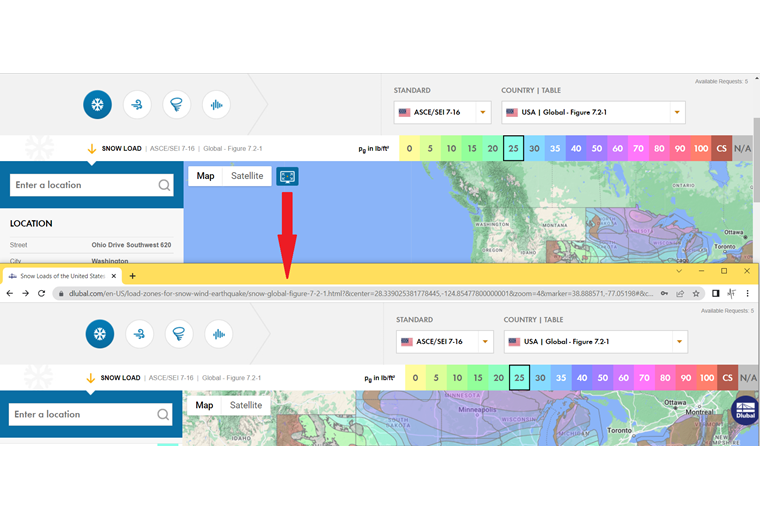Open Country USA Global Figure dropdown in upper window
This screenshot has height=519, width=760.
click(593, 112)
